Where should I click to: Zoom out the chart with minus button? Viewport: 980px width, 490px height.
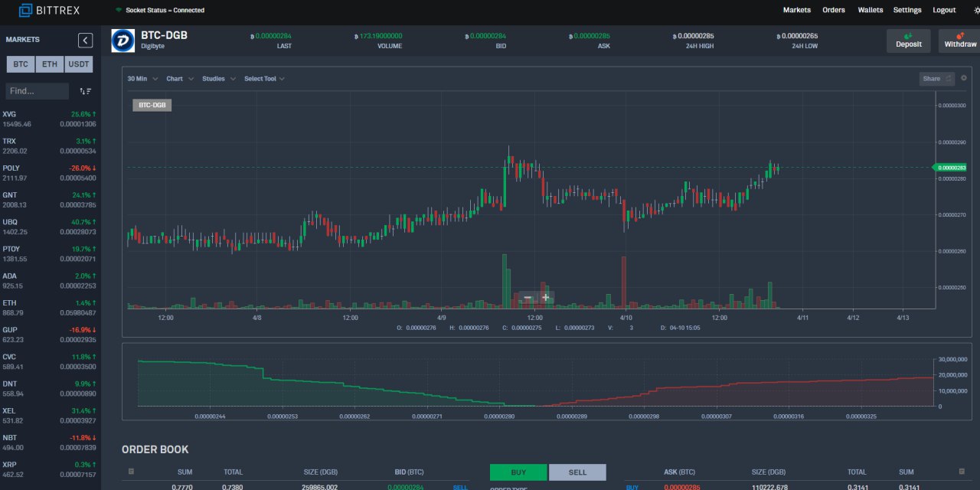[528, 298]
